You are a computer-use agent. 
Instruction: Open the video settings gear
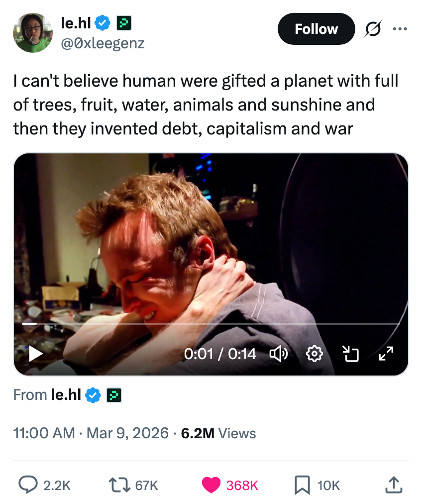coord(314,354)
